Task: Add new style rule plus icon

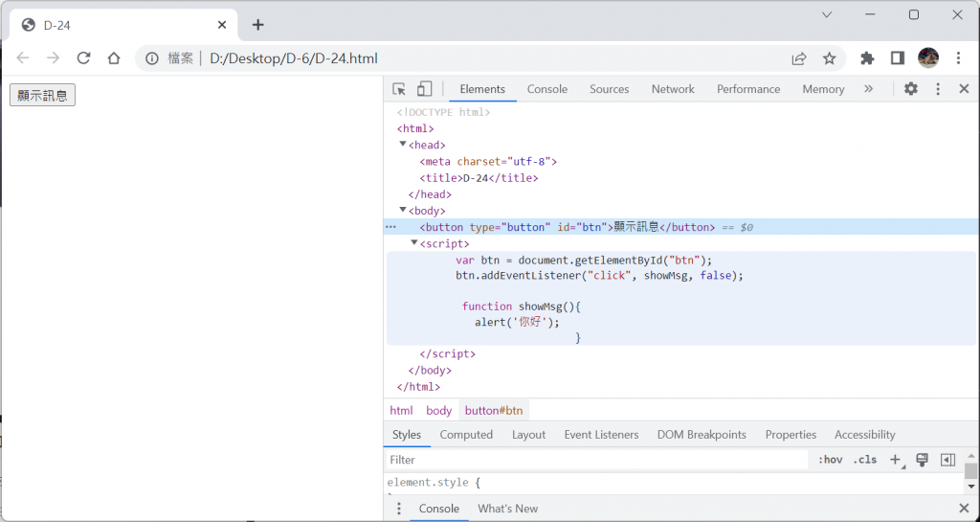Action: point(896,460)
